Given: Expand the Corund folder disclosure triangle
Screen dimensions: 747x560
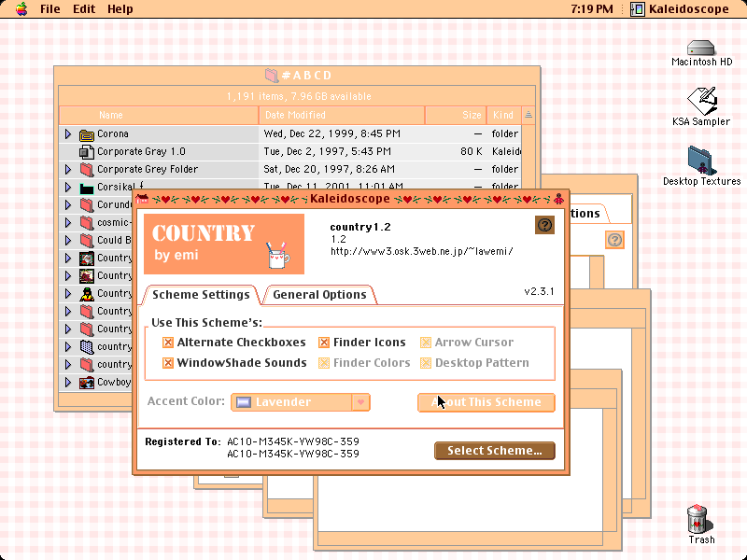Looking at the screenshot, I should [x=68, y=204].
